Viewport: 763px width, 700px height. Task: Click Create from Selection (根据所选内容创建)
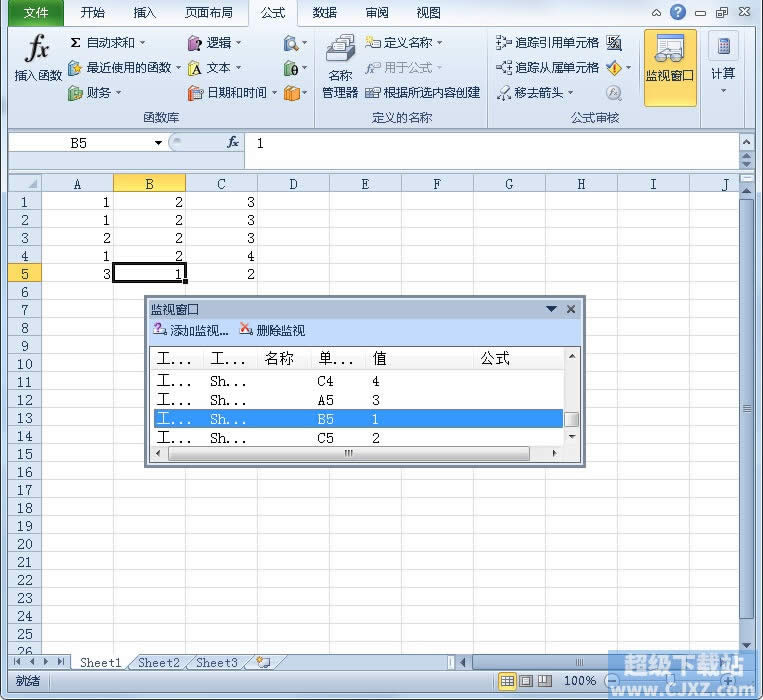[423, 92]
